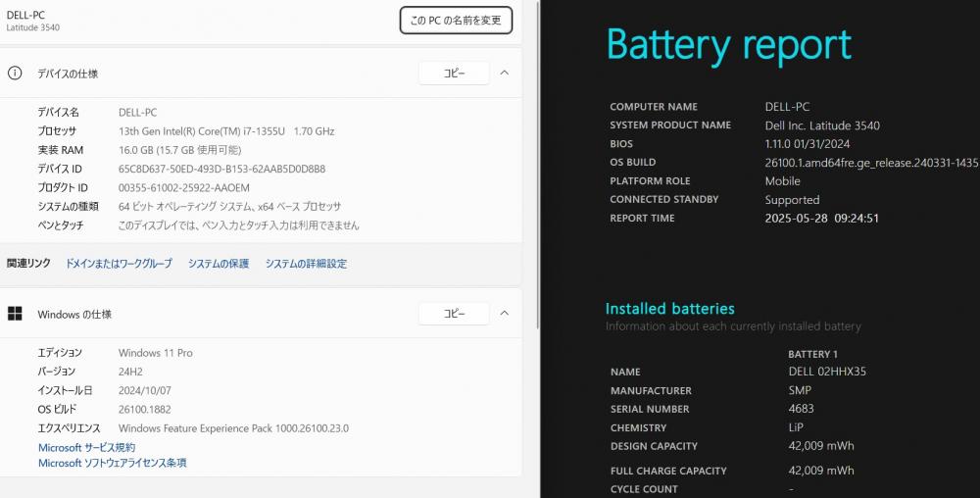Select the chemistry value LiP

click(x=796, y=427)
